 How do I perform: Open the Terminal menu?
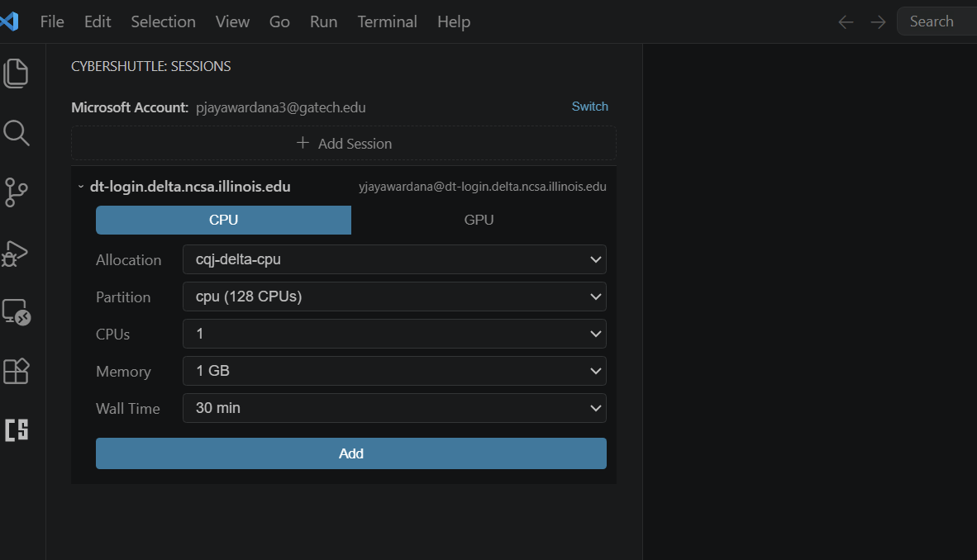click(x=387, y=21)
